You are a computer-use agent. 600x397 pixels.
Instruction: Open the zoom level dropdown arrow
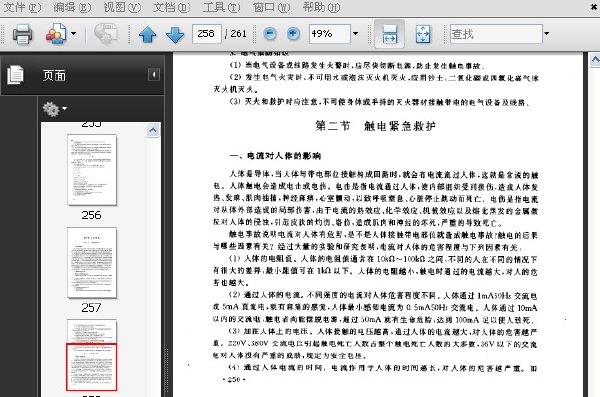pyautogui.click(x=355, y=34)
